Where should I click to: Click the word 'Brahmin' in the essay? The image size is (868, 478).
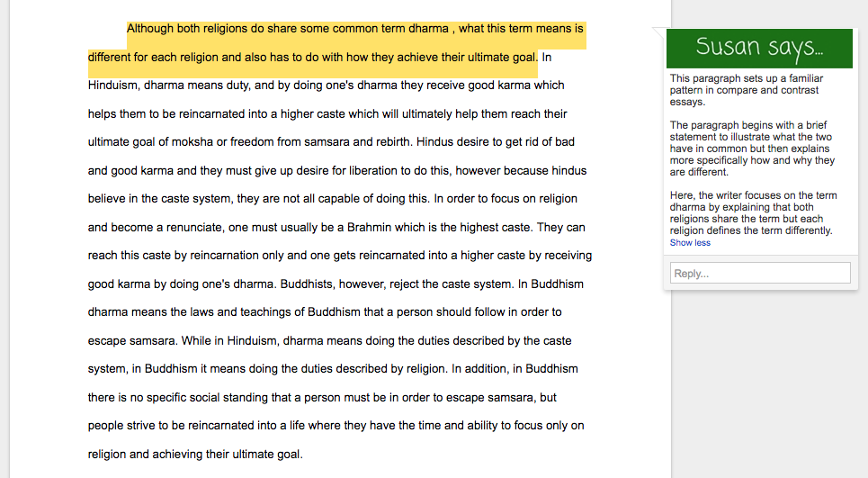pyautogui.click(x=417, y=227)
